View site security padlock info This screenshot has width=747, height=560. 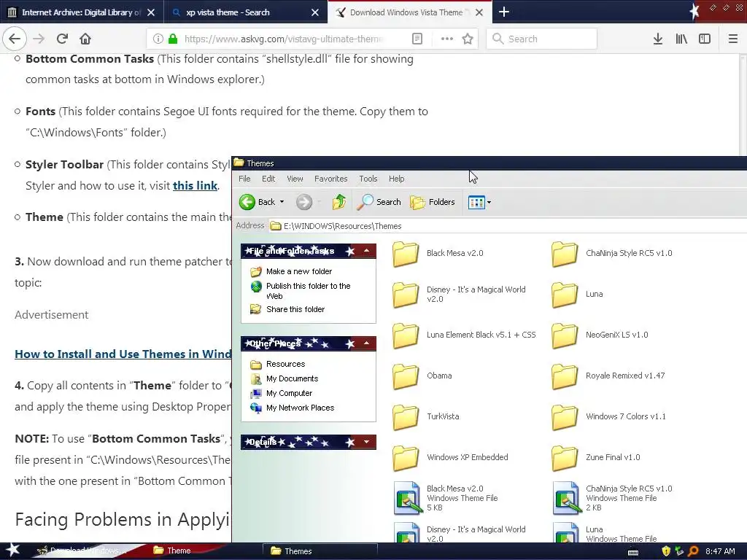173,39
